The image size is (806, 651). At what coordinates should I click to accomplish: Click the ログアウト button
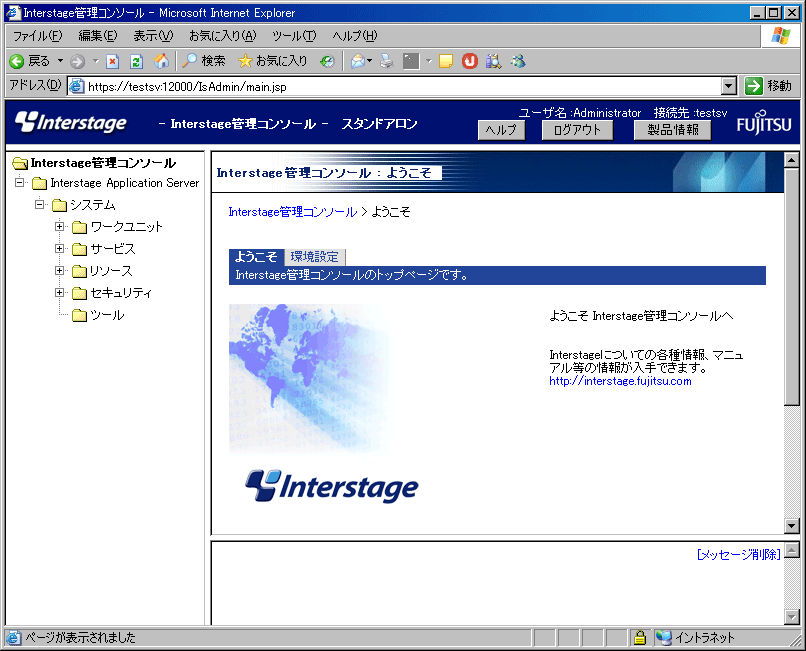click(577, 130)
